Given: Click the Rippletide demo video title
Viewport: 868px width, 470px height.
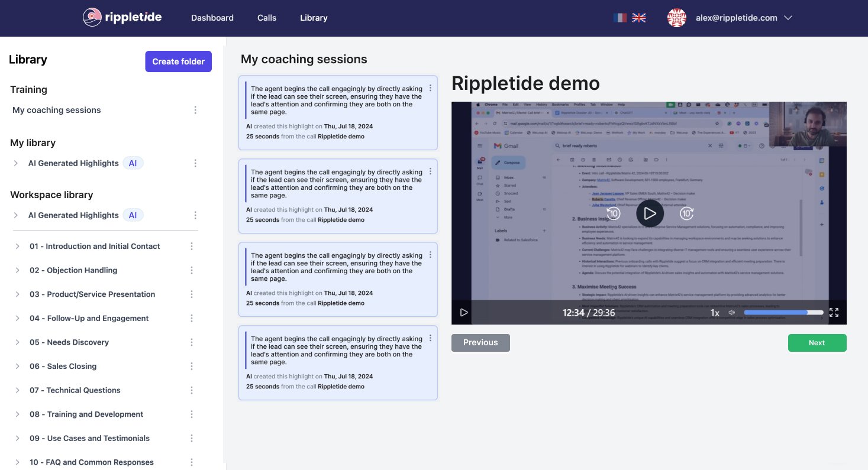Looking at the screenshot, I should tap(525, 83).
